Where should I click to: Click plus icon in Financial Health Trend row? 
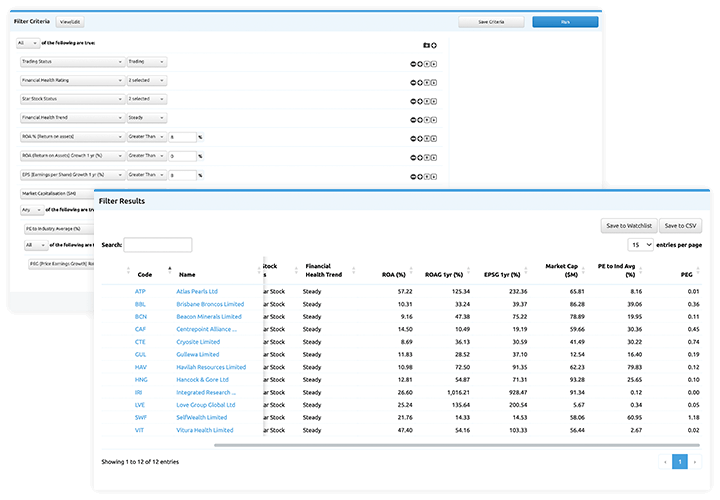pos(420,119)
